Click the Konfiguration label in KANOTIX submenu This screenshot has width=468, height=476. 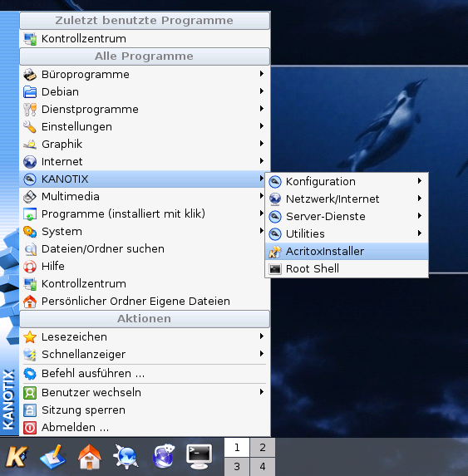[x=320, y=182]
